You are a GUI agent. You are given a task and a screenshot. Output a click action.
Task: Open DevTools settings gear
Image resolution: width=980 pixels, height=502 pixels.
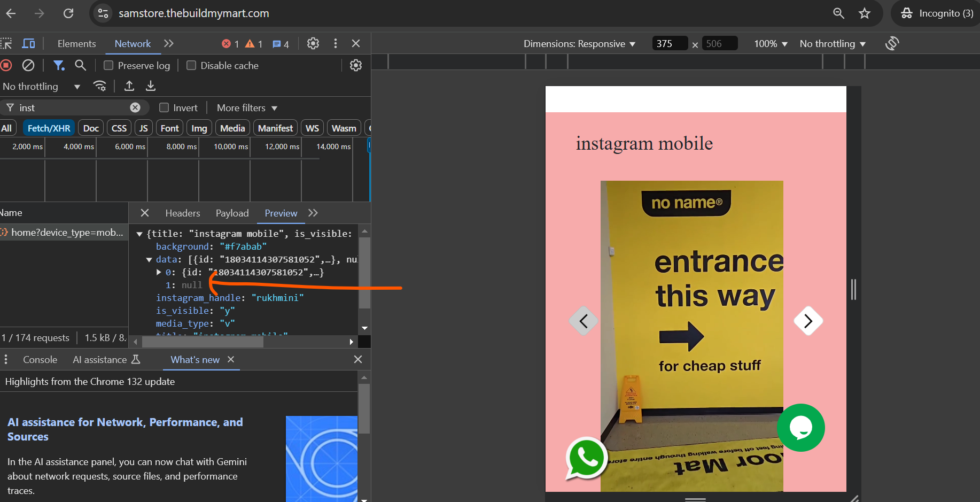click(x=313, y=44)
